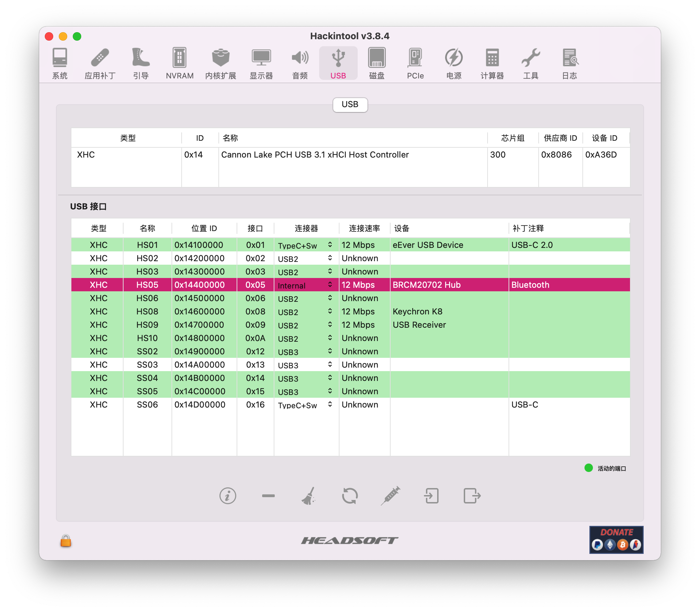
Task: Click the green 活动的端口 legend indicator
Action: point(588,468)
